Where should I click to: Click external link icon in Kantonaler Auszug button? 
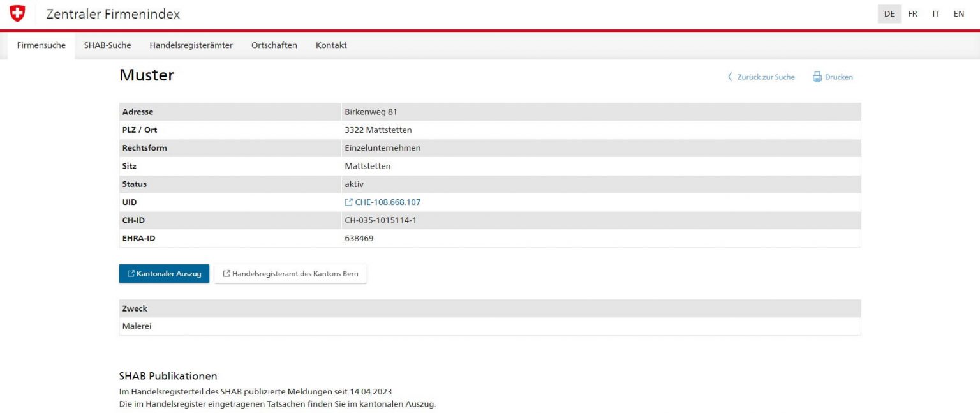(131, 274)
